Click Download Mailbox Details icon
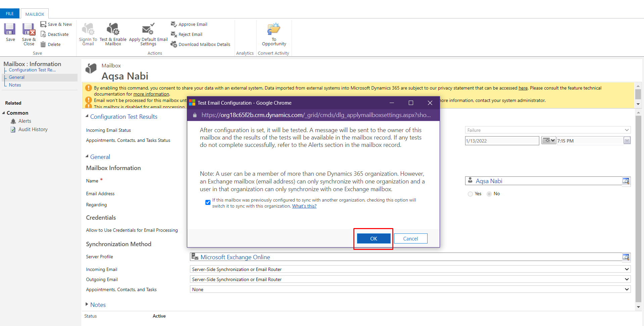This screenshot has height=326, width=644. [174, 44]
